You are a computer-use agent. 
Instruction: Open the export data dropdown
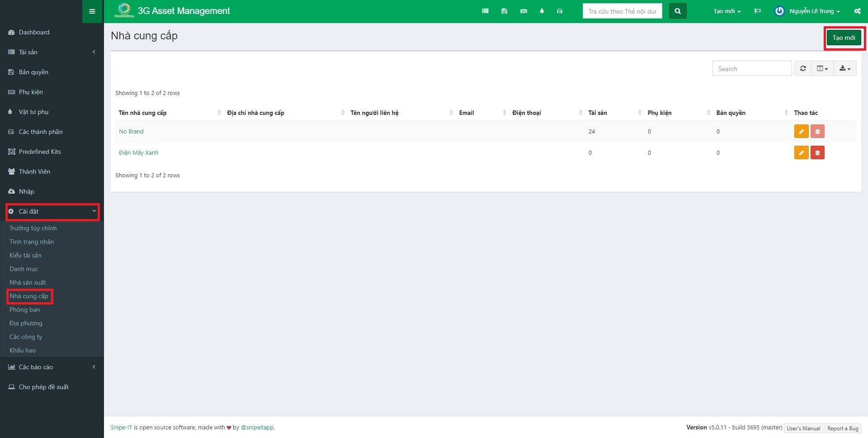click(x=844, y=69)
